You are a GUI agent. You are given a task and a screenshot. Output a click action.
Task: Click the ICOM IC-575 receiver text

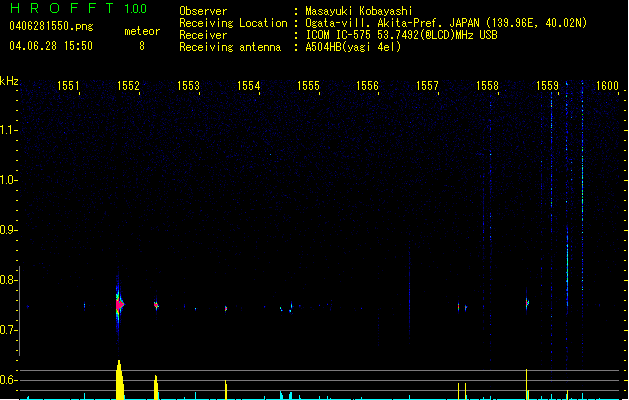(x=401, y=35)
